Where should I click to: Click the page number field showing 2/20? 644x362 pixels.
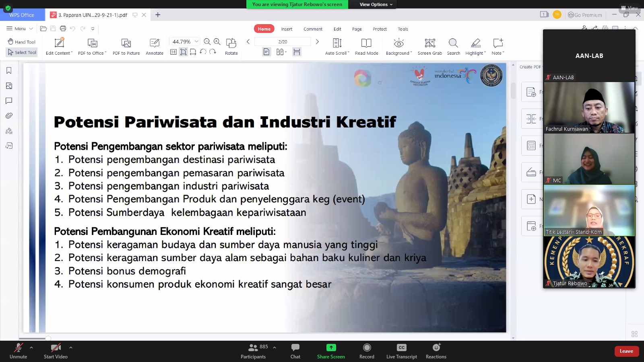(283, 42)
